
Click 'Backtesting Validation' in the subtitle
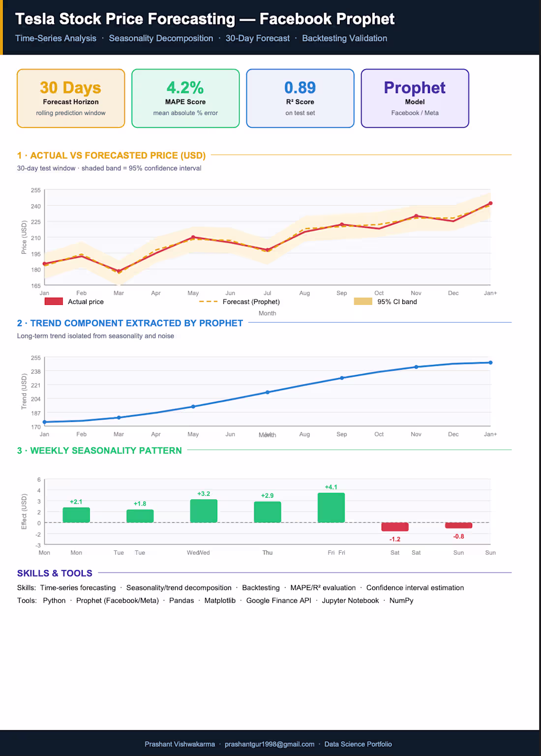pyautogui.click(x=344, y=38)
